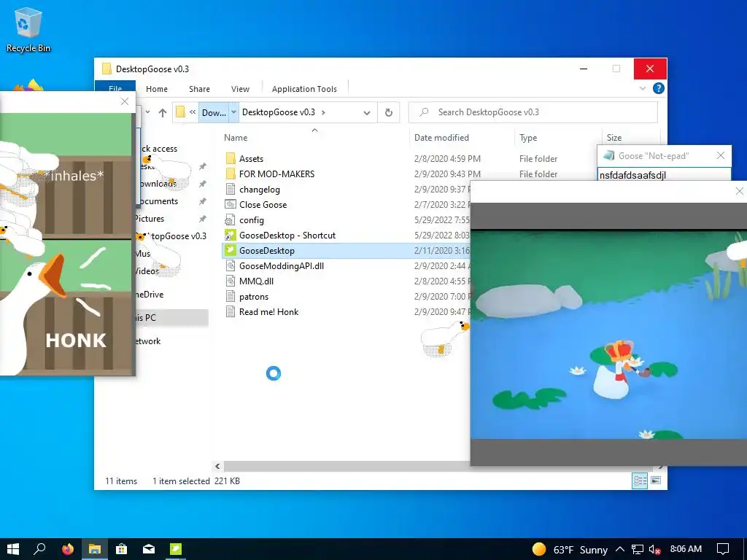Viewport: 747px width, 560px height.
Task: Expand the ribbon chevron near help
Action: (643, 88)
